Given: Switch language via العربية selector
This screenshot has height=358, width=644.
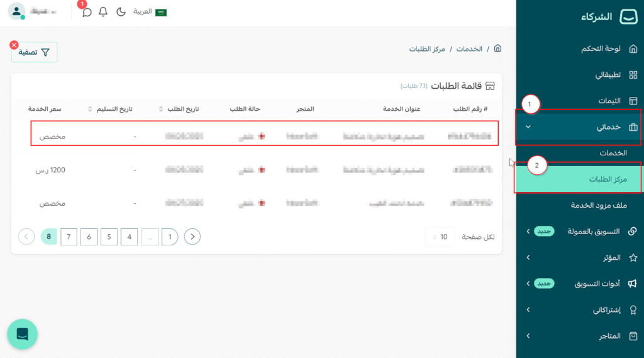Looking at the screenshot, I should [150, 12].
